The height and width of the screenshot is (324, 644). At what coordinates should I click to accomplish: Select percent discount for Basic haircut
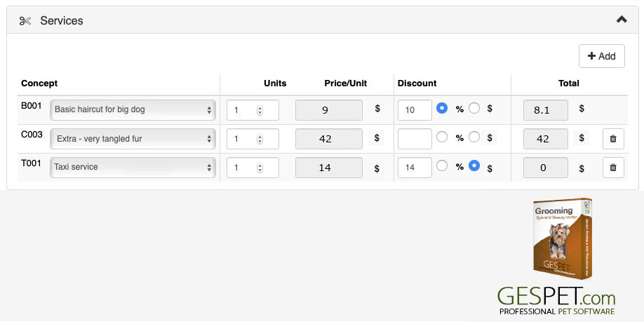coord(442,109)
